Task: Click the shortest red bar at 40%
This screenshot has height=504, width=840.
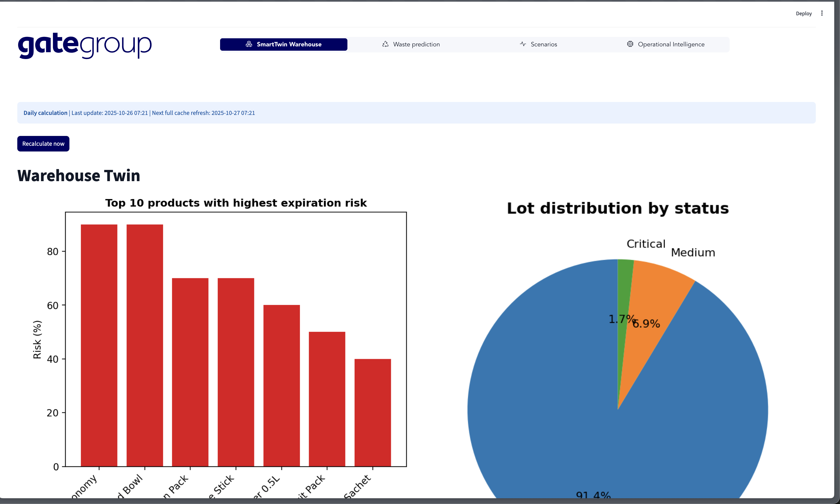Action: point(373,413)
